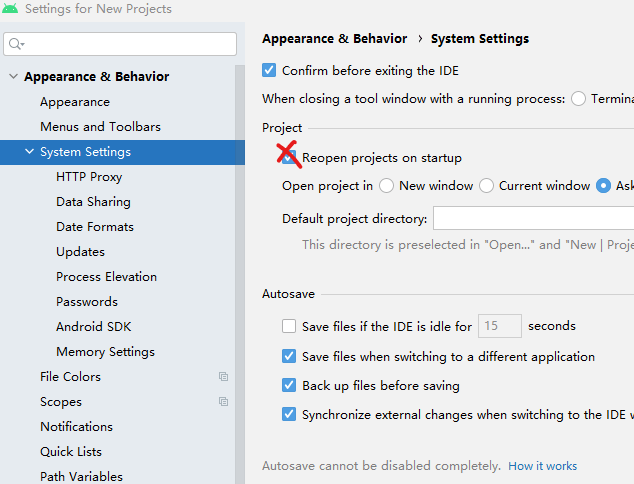The height and width of the screenshot is (484, 634).
Task: Open HTTP Proxy settings page
Action: pos(89,177)
